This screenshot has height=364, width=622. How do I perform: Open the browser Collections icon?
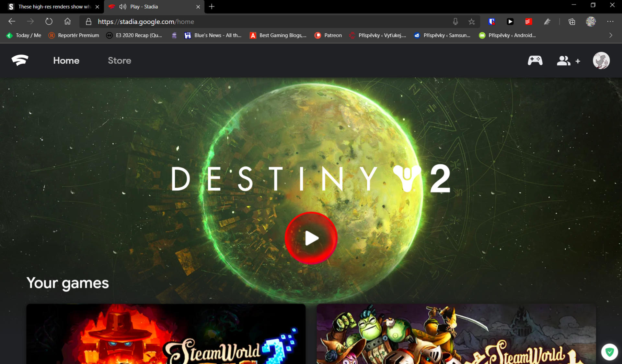tap(572, 22)
